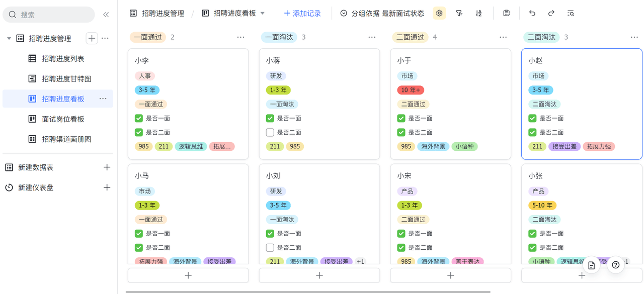Check 是否二面 on 小刘's card
The height and width of the screenshot is (294, 644).
coord(270,247)
